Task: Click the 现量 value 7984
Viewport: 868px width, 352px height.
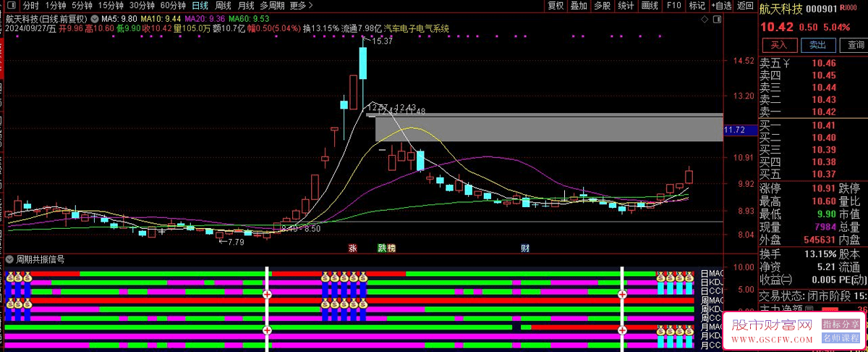Action: tap(825, 227)
